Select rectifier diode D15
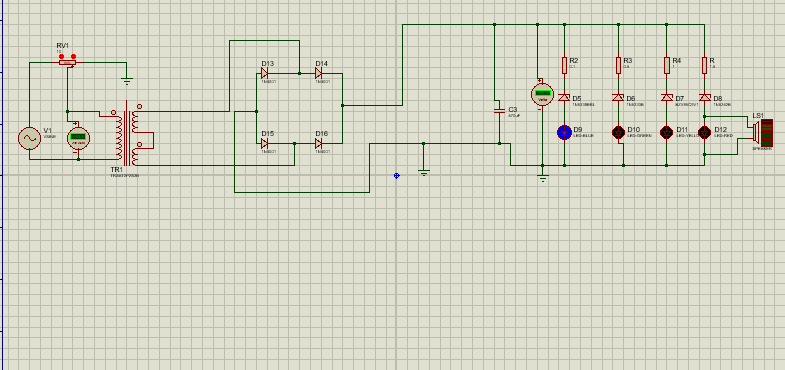 (264, 144)
